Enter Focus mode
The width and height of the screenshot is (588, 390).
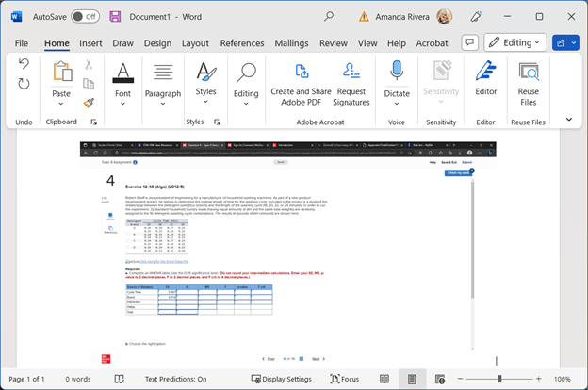coord(345,379)
